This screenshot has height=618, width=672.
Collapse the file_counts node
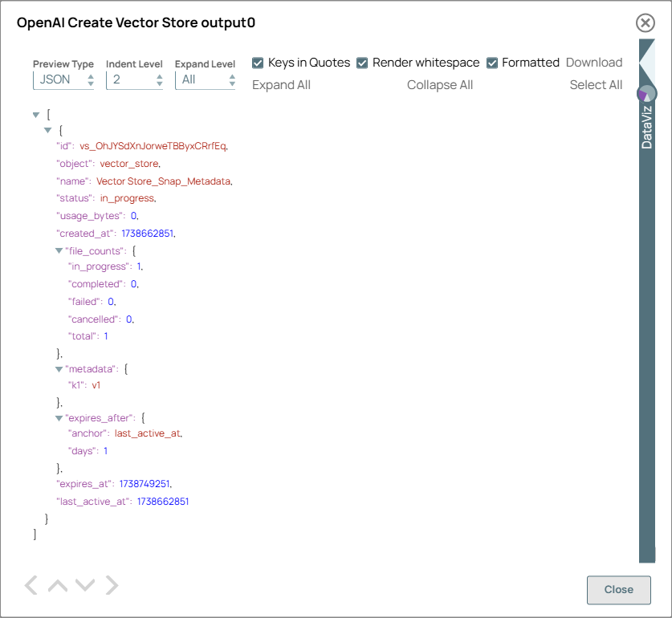click(59, 250)
